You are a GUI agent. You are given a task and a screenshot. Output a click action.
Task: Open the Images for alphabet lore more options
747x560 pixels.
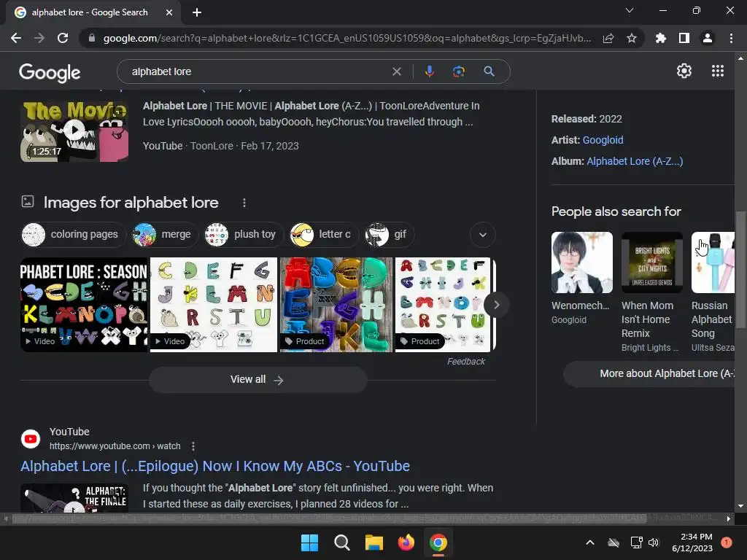coord(244,203)
